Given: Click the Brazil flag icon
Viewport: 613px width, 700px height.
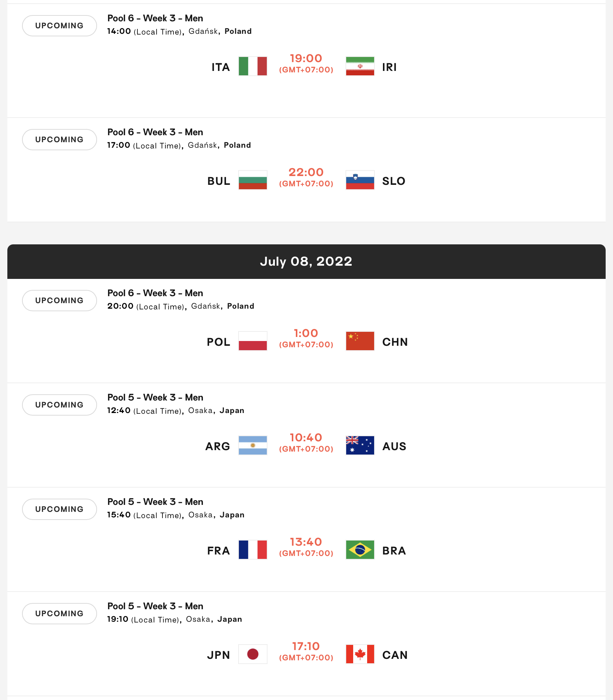Looking at the screenshot, I should point(360,550).
